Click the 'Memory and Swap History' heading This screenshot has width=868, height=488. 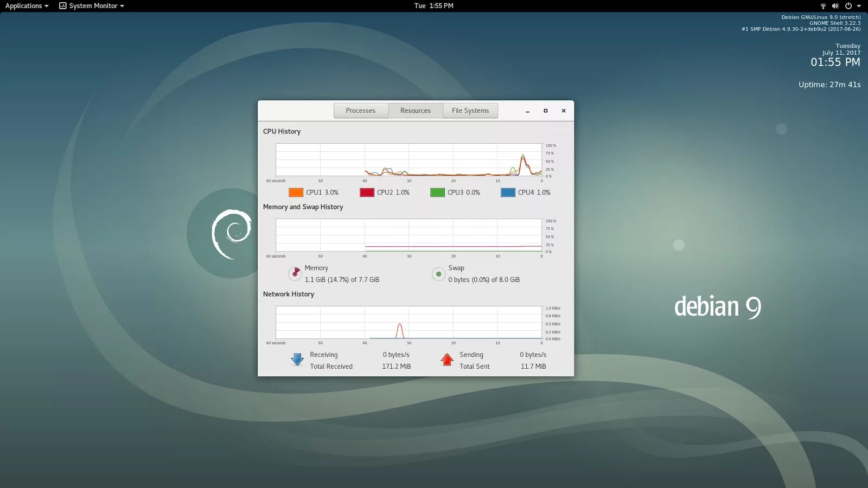[303, 207]
